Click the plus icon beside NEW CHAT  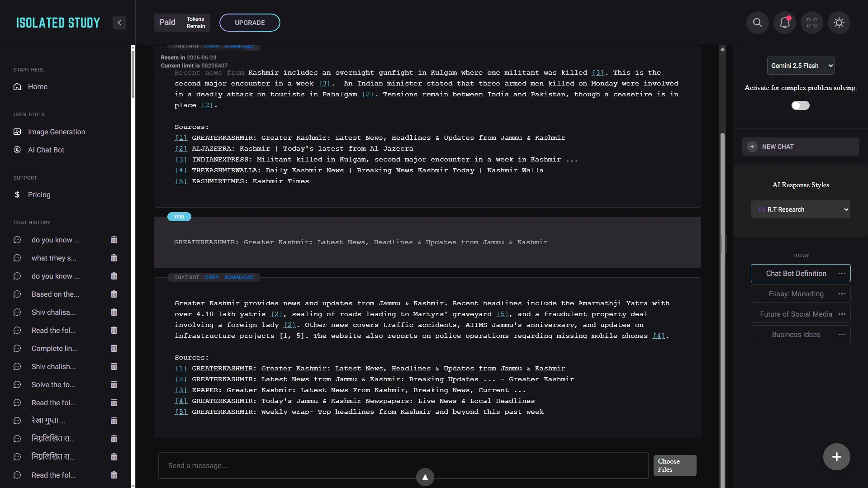(x=752, y=147)
